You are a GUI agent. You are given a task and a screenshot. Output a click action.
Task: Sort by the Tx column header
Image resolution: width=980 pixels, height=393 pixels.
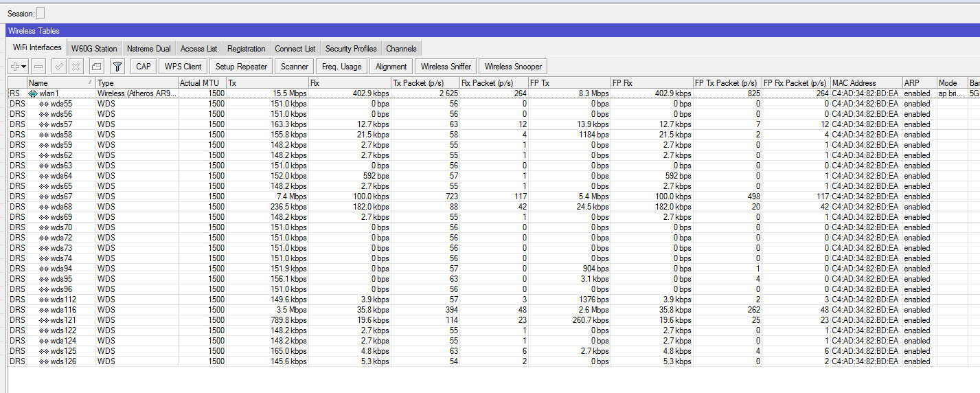click(x=267, y=83)
